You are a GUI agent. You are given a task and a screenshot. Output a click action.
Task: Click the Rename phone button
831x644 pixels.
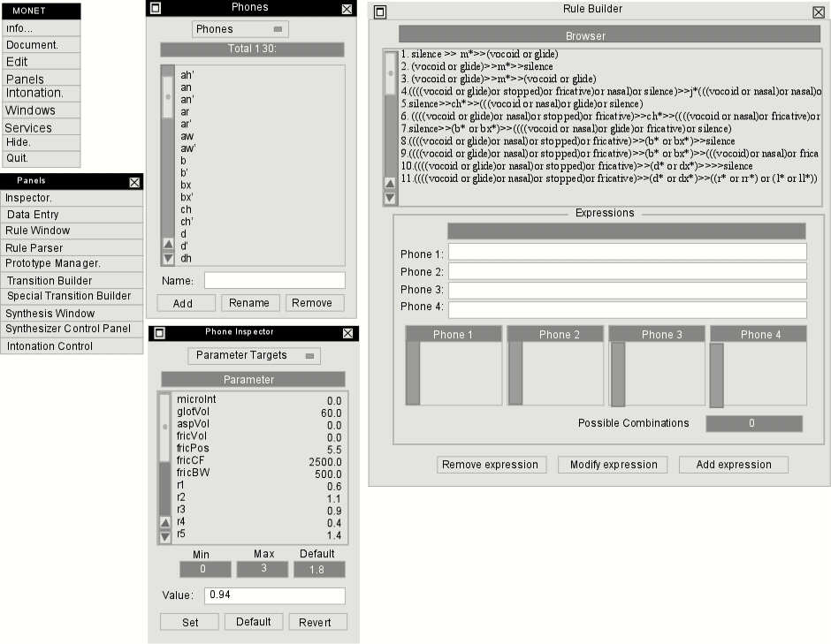click(x=249, y=303)
